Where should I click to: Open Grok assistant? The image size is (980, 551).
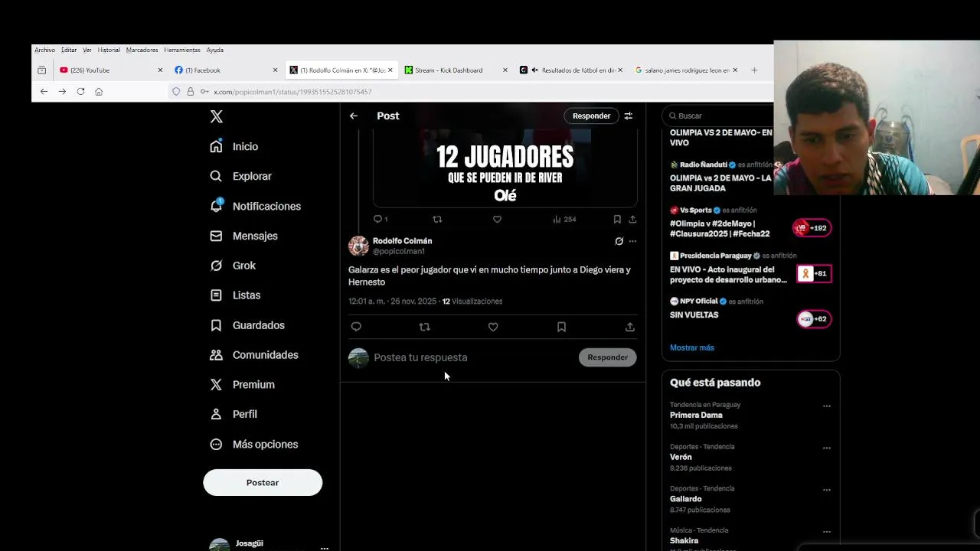234,266
